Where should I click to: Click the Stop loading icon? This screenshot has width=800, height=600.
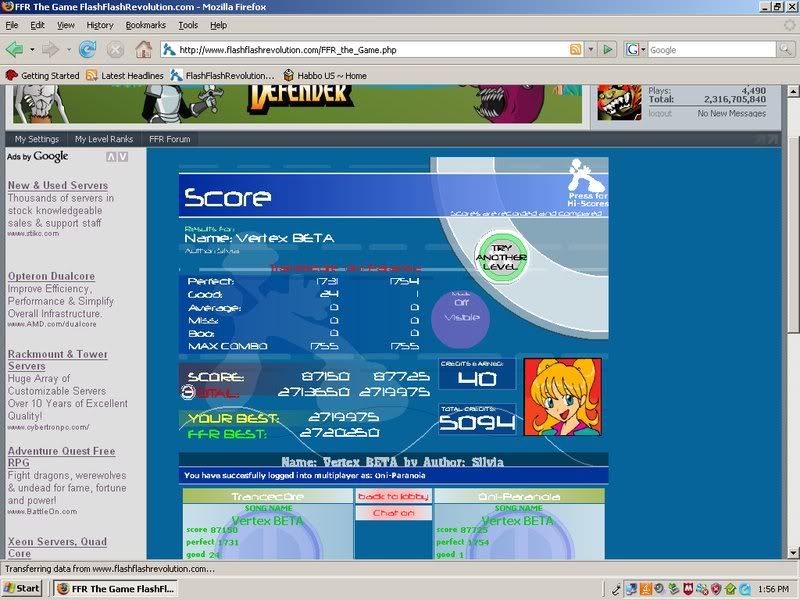coord(115,49)
